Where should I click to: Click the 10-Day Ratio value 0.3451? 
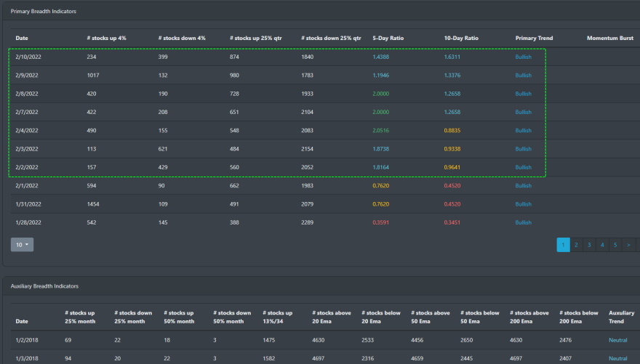452,222
